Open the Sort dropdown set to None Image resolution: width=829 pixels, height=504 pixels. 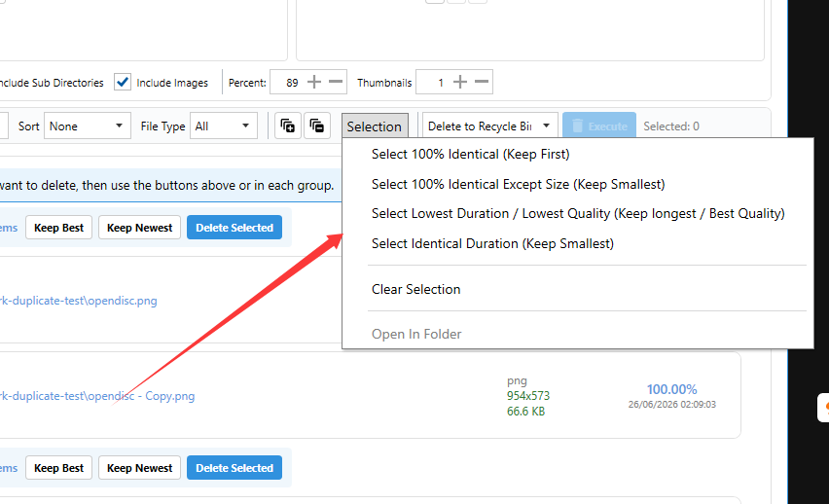coord(88,126)
